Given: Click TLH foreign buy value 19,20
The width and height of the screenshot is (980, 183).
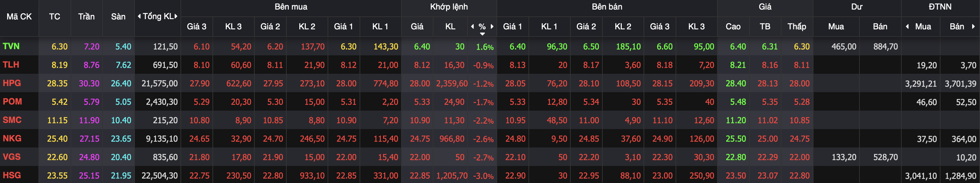Looking at the screenshot, I should [x=926, y=65].
